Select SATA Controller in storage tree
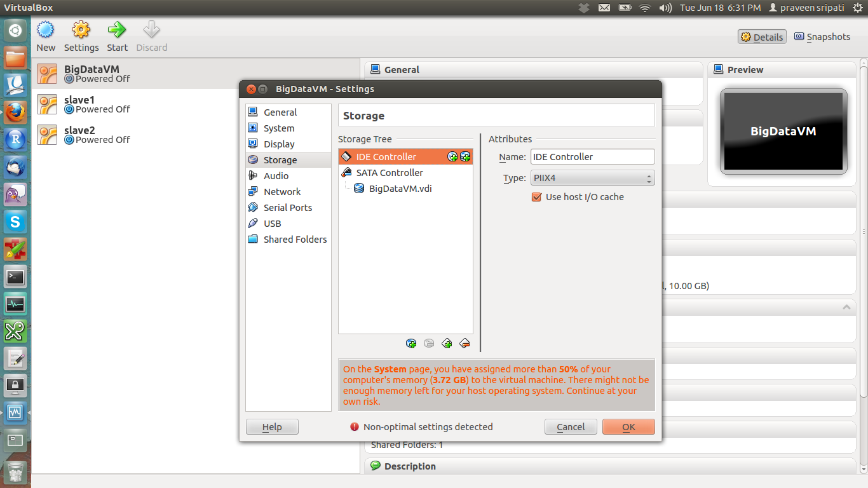 coord(405,173)
